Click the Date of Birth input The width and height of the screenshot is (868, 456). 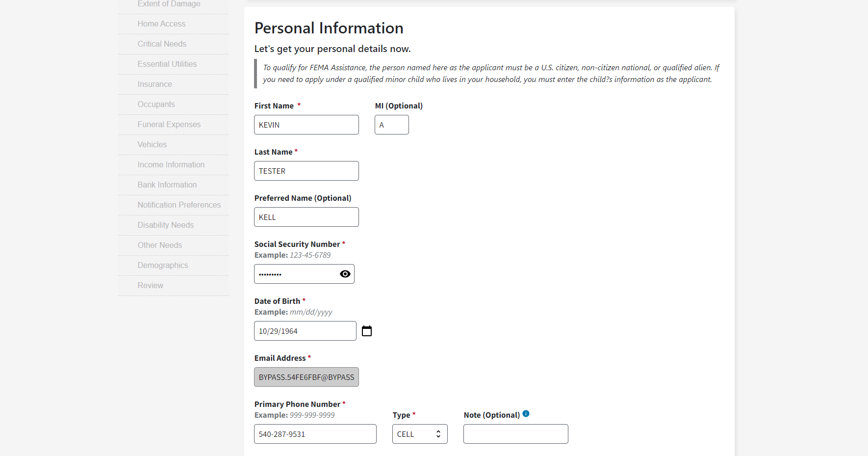point(305,331)
